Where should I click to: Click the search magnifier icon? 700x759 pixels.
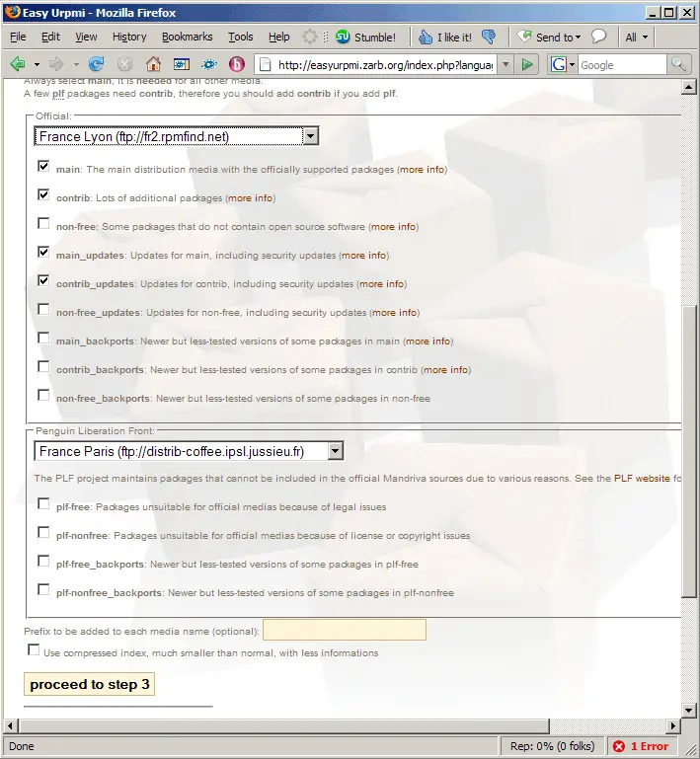coord(678,64)
